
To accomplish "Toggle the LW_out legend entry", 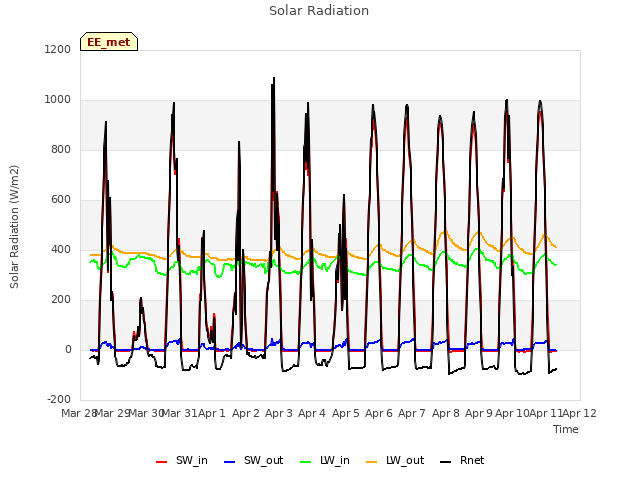I will click(x=395, y=461).
